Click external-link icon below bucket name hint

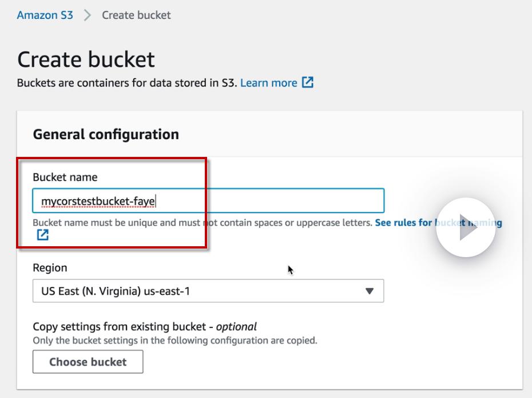(43, 235)
